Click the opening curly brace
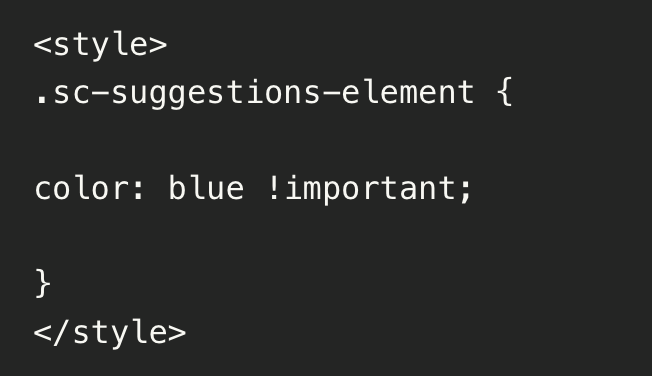The height and width of the screenshot is (376, 652). tap(504, 92)
